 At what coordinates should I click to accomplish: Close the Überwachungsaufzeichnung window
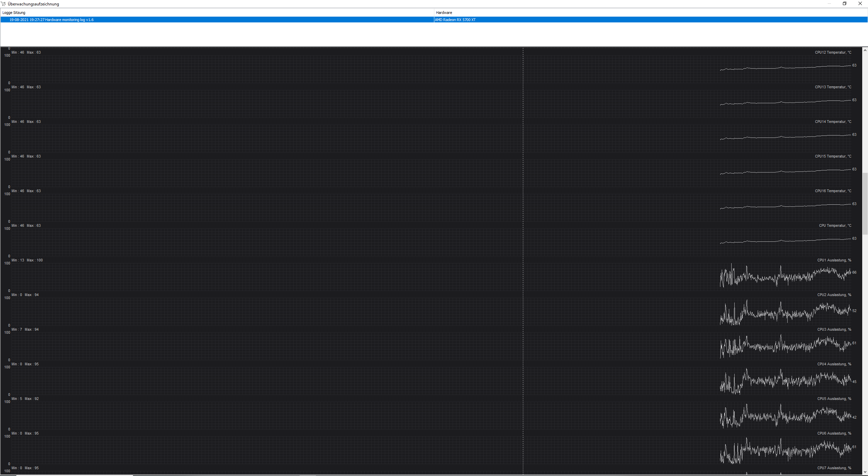point(860,4)
